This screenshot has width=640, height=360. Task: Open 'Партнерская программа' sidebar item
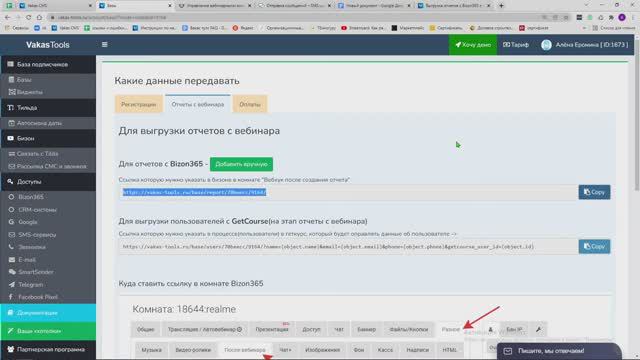(48, 349)
